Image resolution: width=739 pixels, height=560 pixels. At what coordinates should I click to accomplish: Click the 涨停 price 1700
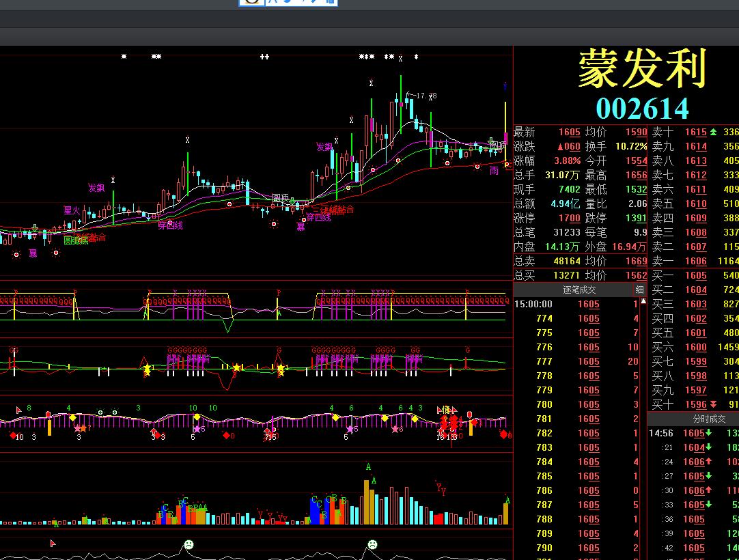(x=570, y=219)
